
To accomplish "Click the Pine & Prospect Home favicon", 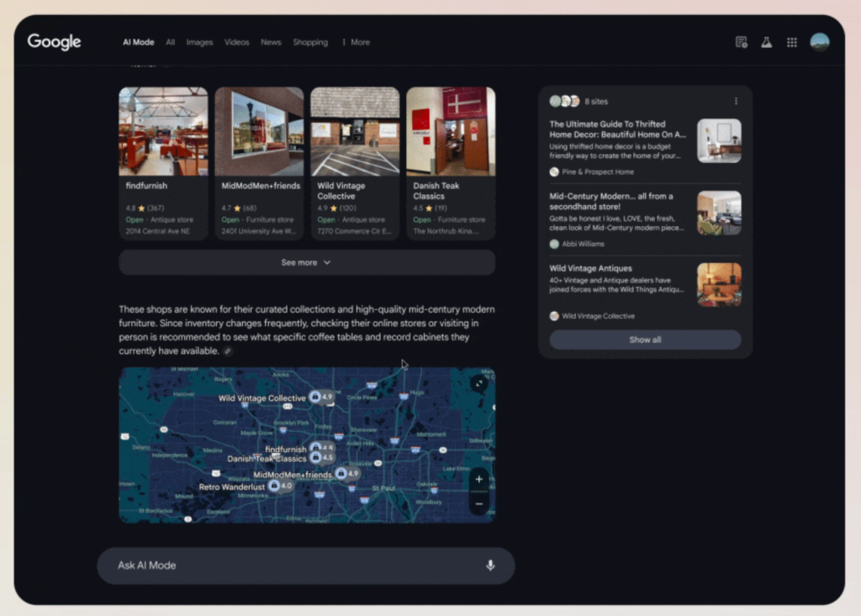I will click(x=554, y=171).
